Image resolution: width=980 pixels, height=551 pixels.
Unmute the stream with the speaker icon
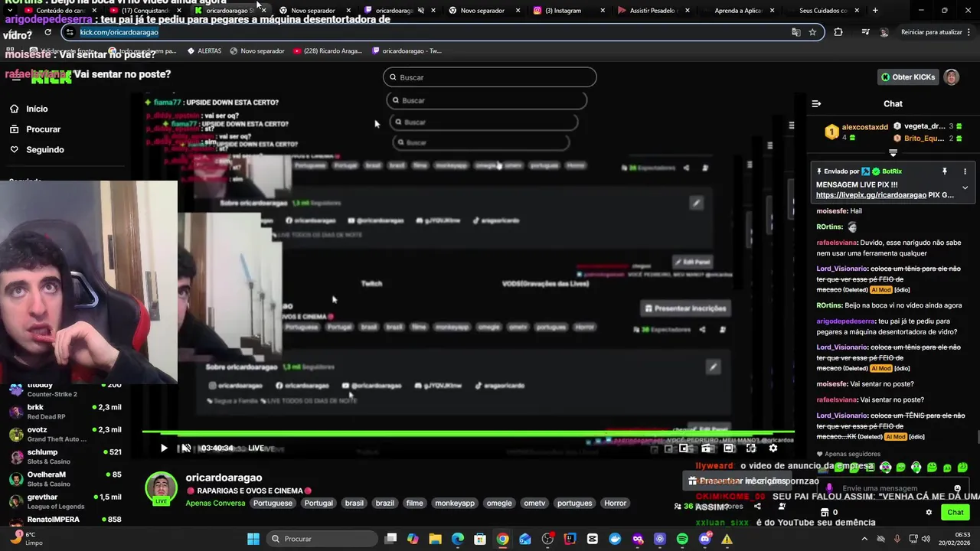(x=185, y=448)
